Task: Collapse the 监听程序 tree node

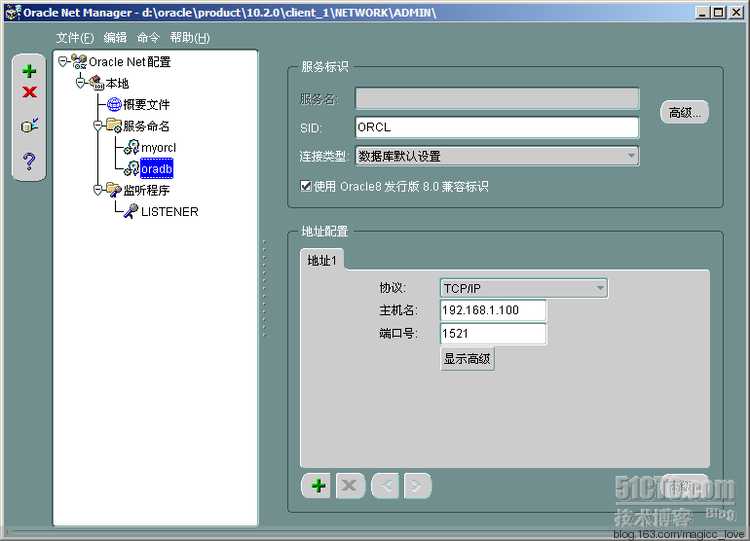Action: click(x=98, y=190)
